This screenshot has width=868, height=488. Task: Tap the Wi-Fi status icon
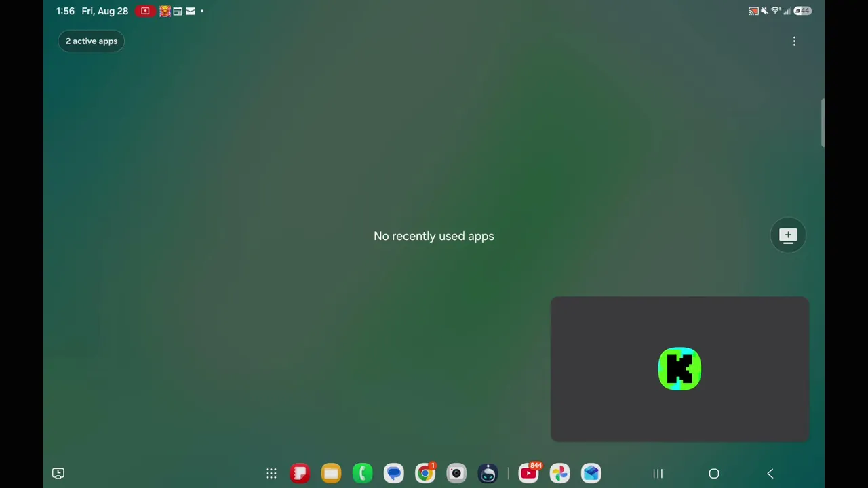click(776, 11)
